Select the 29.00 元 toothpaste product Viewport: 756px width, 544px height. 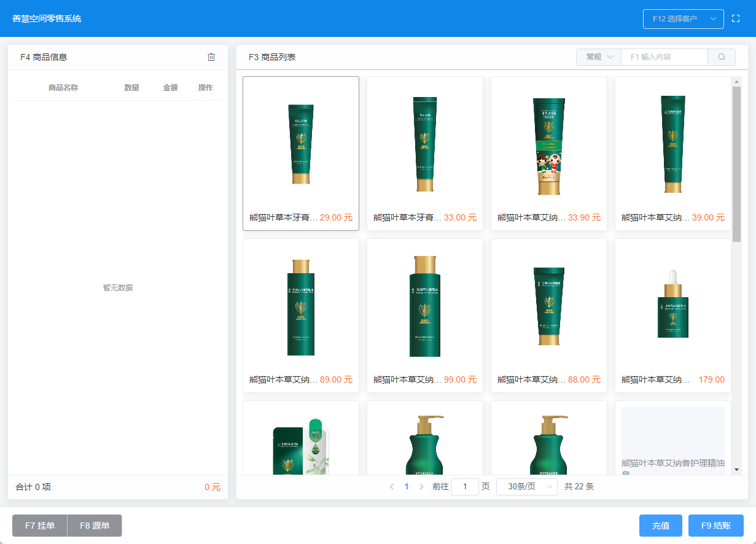[301, 153]
